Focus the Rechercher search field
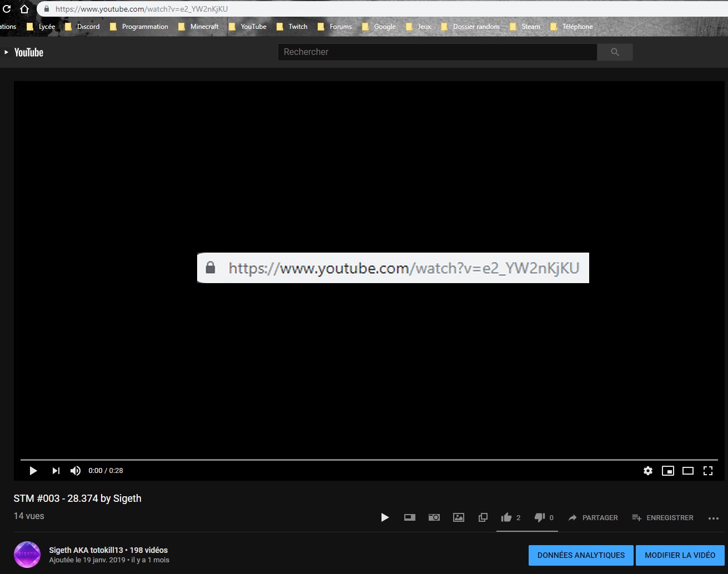This screenshot has width=728, height=574. tap(437, 52)
